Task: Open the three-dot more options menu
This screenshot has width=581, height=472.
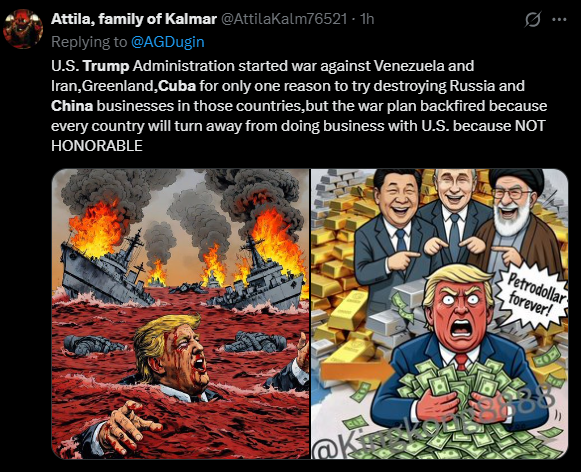Action: [559, 19]
